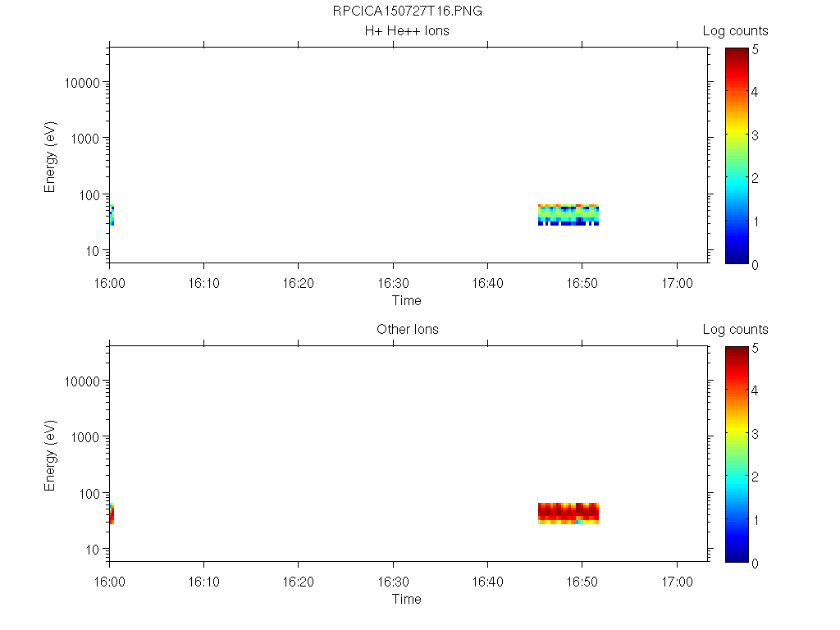Viewport: 840px width, 630px height.
Task: Click value 1 on the lower colorbar scale
Action: point(756,520)
